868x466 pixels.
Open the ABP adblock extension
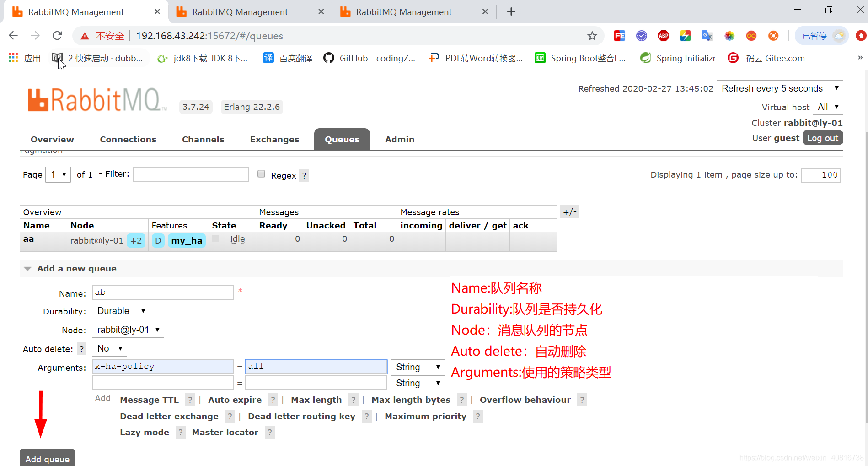(664, 36)
